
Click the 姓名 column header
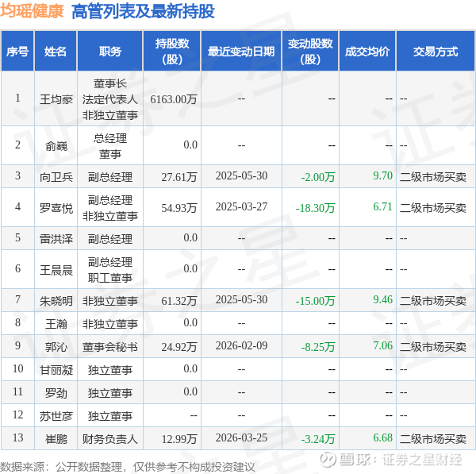(56, 51)
